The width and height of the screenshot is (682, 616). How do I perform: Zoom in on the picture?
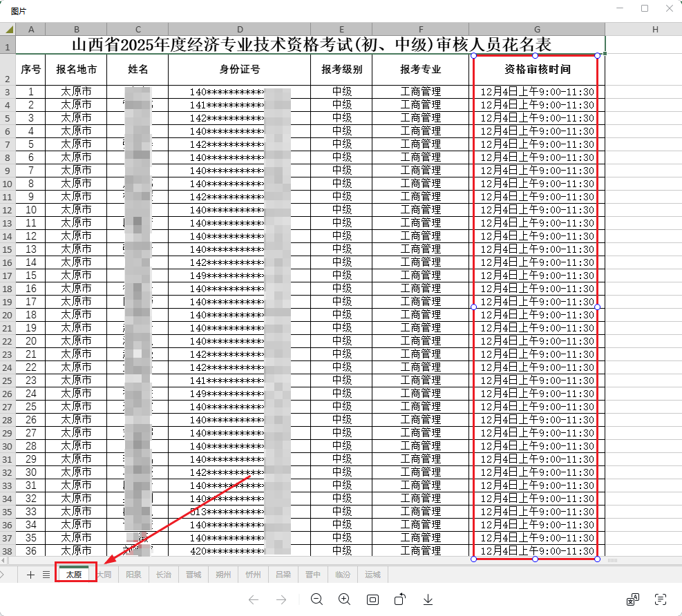(x=344, y=599)
